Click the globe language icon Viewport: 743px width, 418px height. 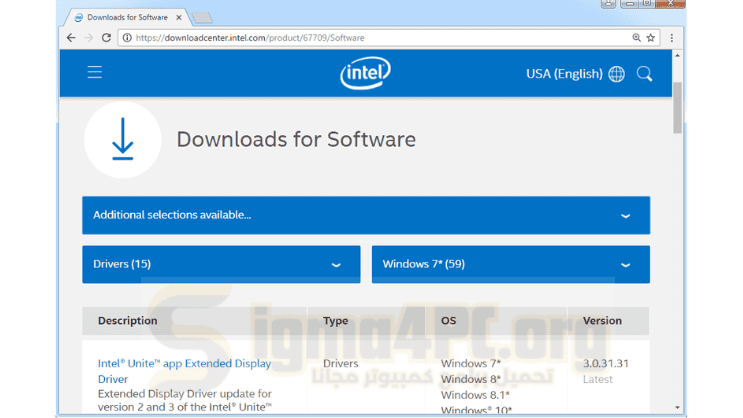[x=616, y=74]
